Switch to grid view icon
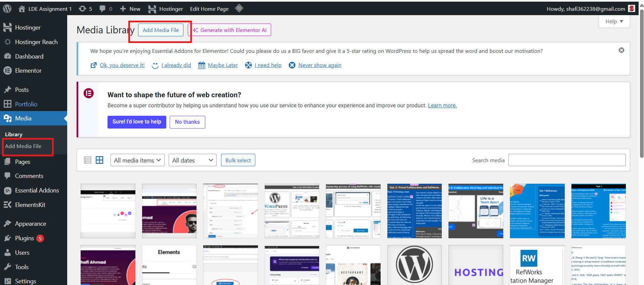This screenshot has height=285, width=644. point(99,160)
